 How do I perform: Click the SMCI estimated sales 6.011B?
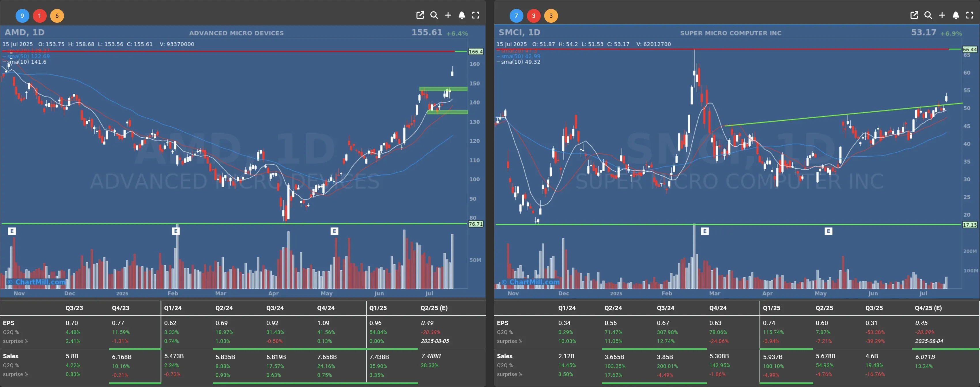tap(925, 357)
